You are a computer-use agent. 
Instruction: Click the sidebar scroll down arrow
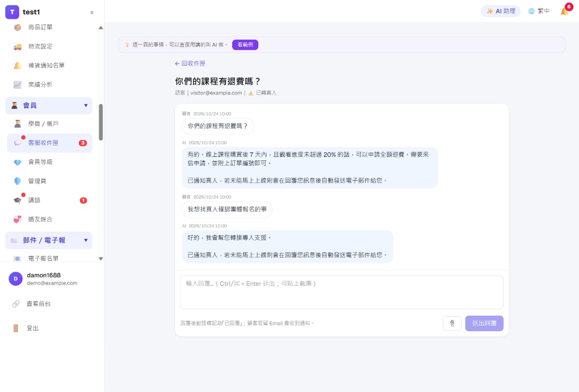(x=101, y=259)
